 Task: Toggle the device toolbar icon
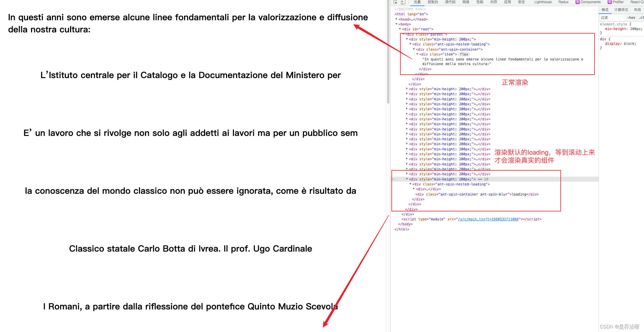[x=403, y=2]
